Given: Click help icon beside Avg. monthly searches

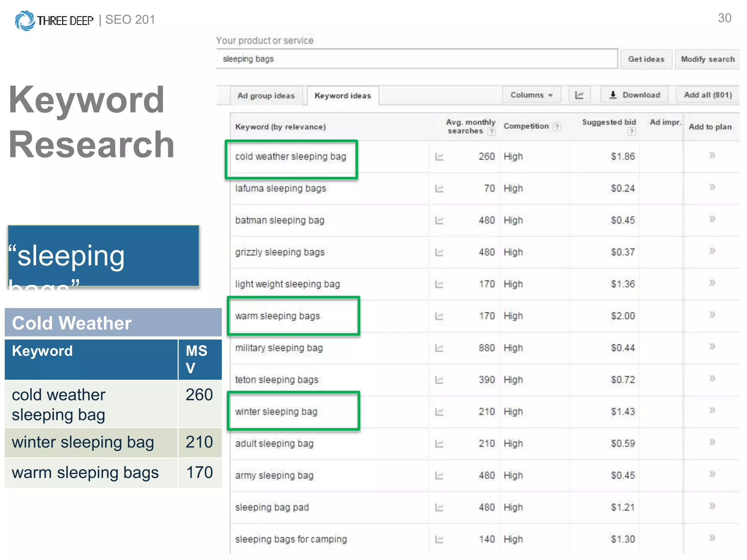Looking at the screenshot, I should coord(492,131).
